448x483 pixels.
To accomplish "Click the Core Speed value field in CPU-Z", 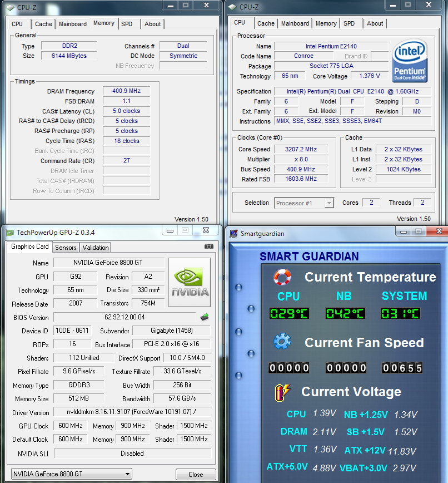I will pos(301,149).
